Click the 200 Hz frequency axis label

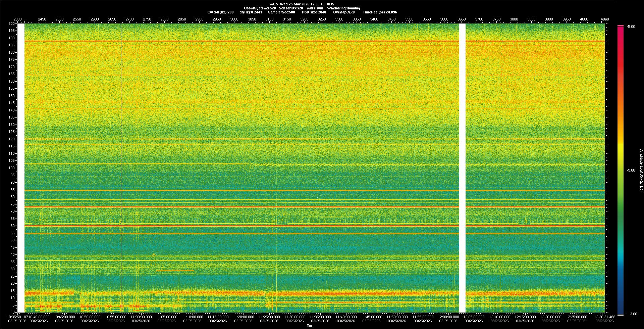[12, 24]
